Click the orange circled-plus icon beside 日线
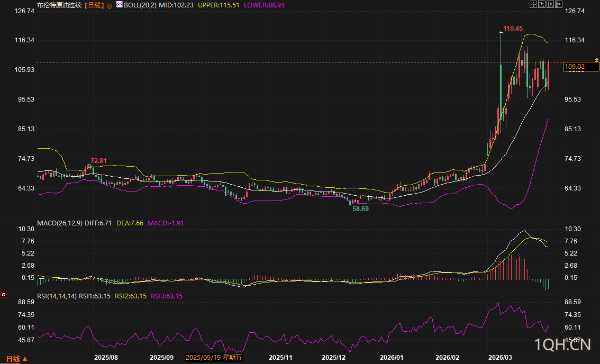 pyautogui.click(x=110, y=5)
